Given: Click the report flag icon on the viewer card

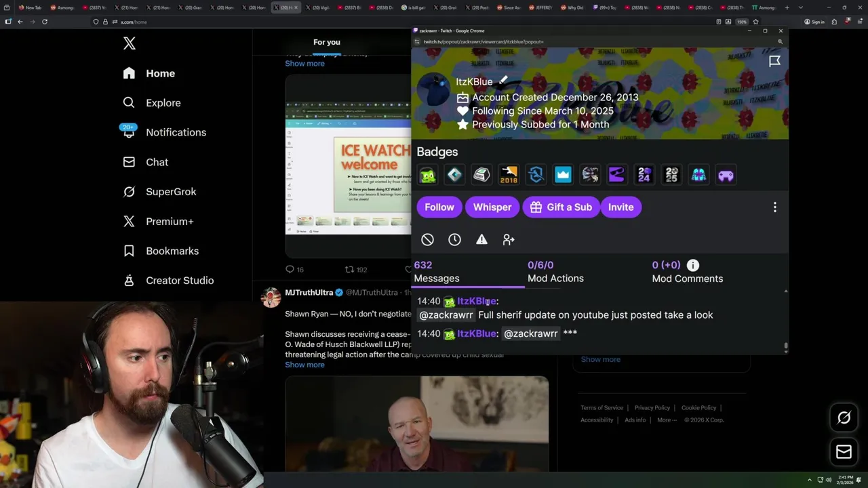Looking at the screenshot, I should 774,62.
